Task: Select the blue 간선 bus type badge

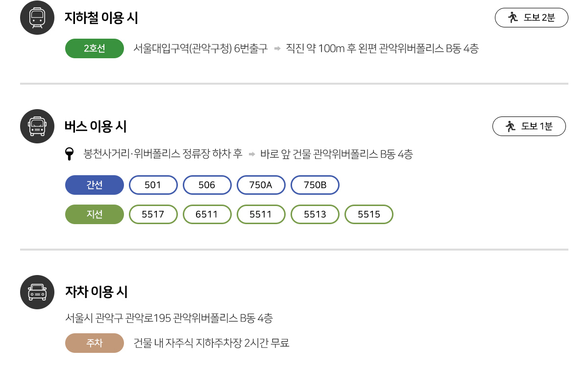Action: pyautogui.click(x=95, y=185)
